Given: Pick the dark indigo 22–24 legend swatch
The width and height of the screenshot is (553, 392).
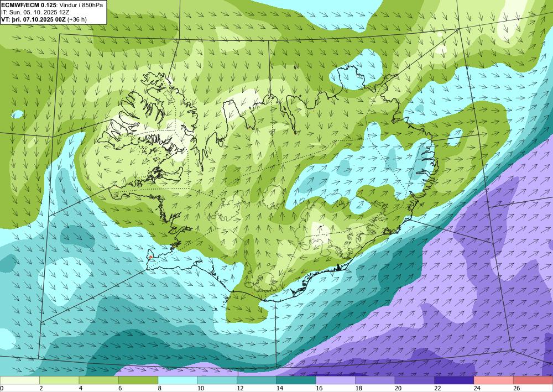Looking at the screenshot, I should pos(454,380).
